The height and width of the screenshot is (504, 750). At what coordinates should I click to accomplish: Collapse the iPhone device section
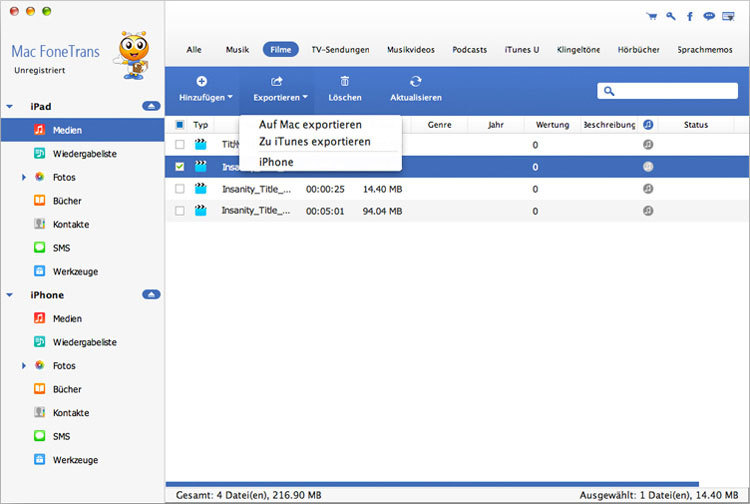click(10, 295)
